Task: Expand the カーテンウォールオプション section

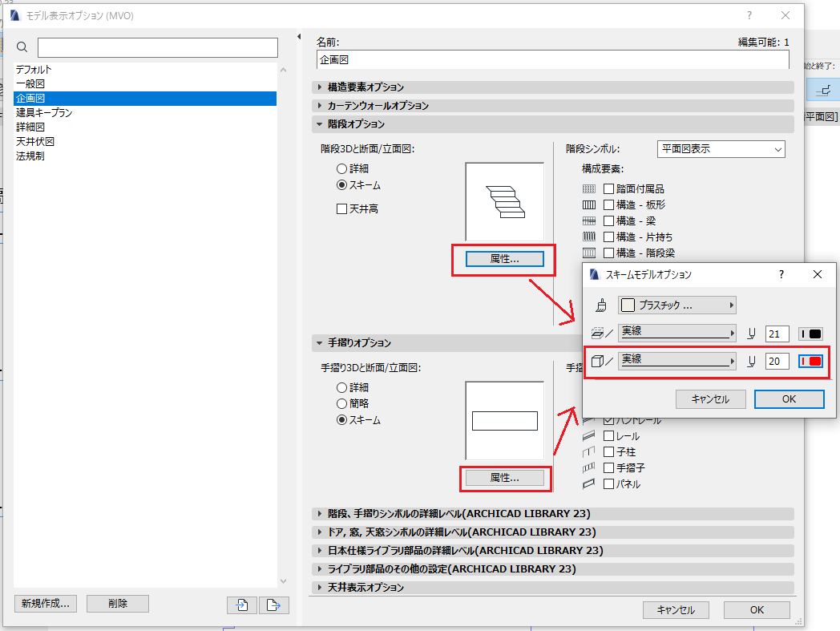Action: click(x=553, y=106)
